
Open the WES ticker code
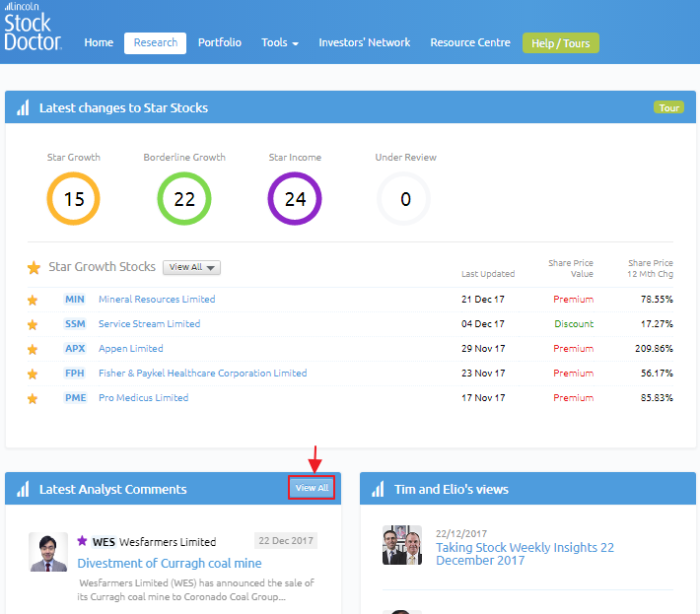click(x=104, y=542)
